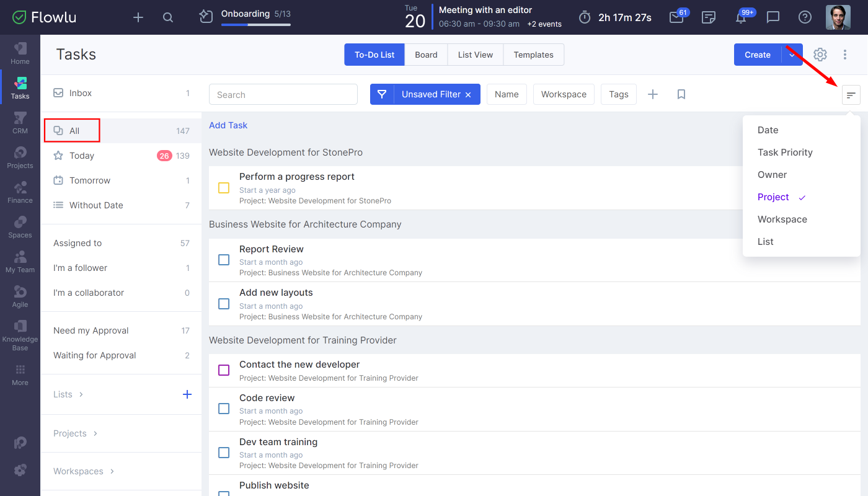Viewport: 868px width, 496px height.
Task: Open global search magnifier icon
Action: tap(168, 17)
